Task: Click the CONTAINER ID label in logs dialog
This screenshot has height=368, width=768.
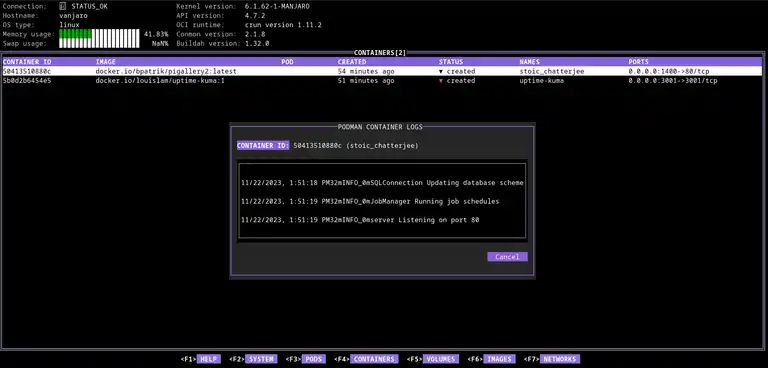Action: coord(263,146)
